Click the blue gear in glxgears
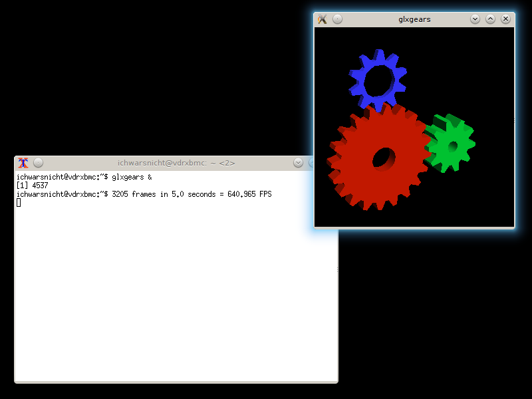Screen dimensions: 532x399 coord(378,80)
